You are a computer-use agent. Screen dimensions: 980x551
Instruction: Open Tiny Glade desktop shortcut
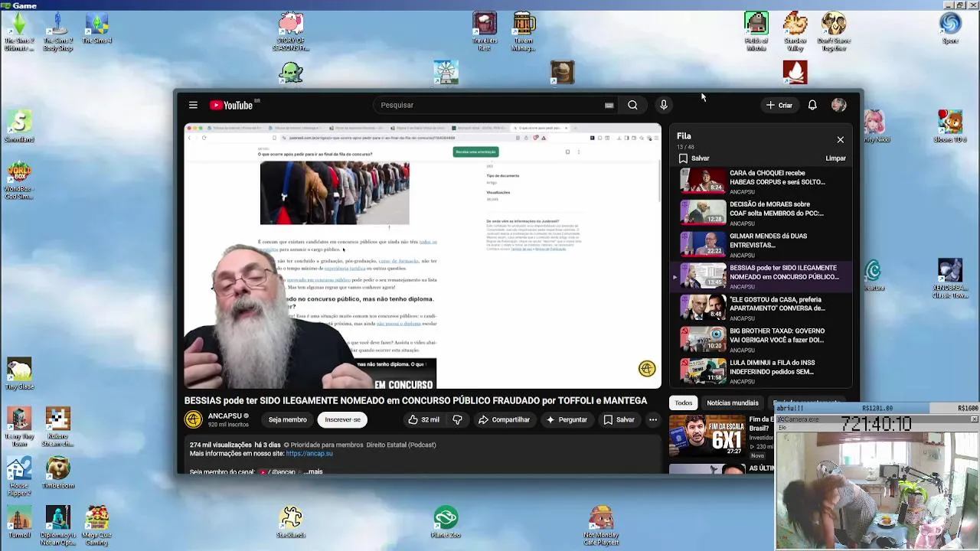point(19,374)
